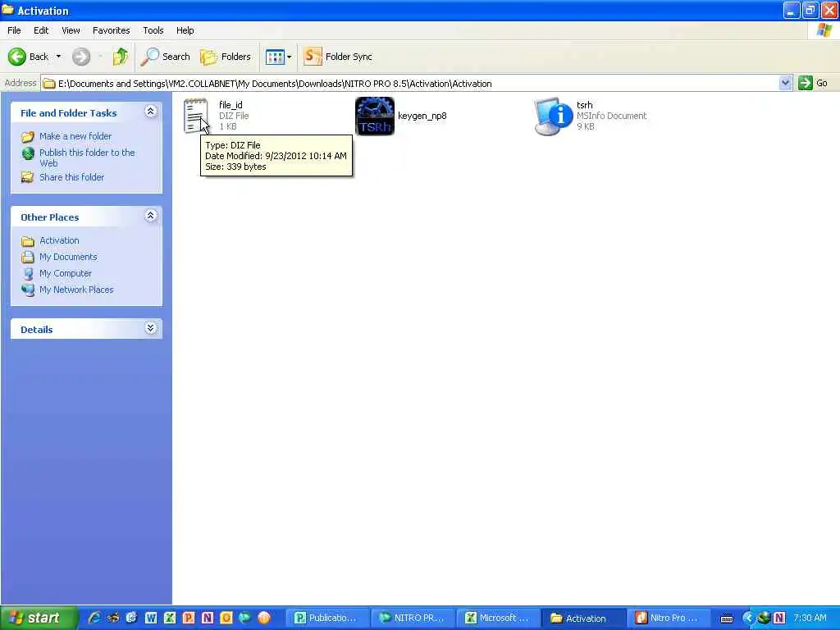The width and height of the screenshot is (840, 630).
Task: Click the Details header text
Action: [36, 330]
